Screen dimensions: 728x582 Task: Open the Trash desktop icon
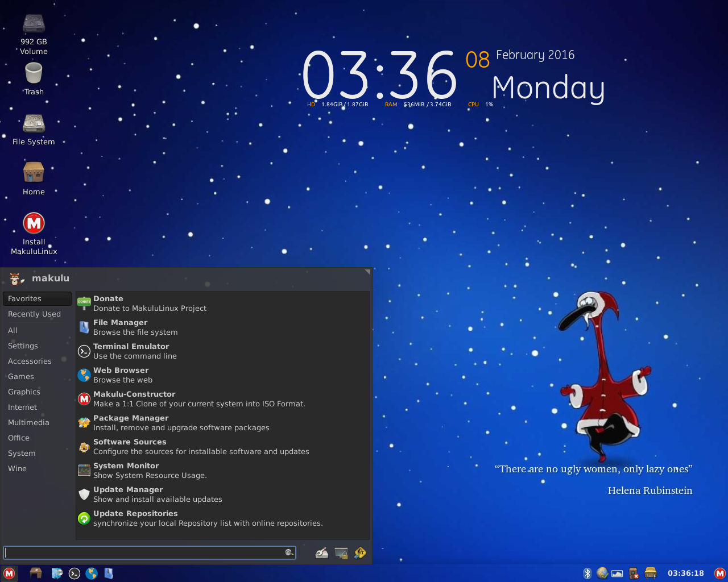click(x=34, y=78)
